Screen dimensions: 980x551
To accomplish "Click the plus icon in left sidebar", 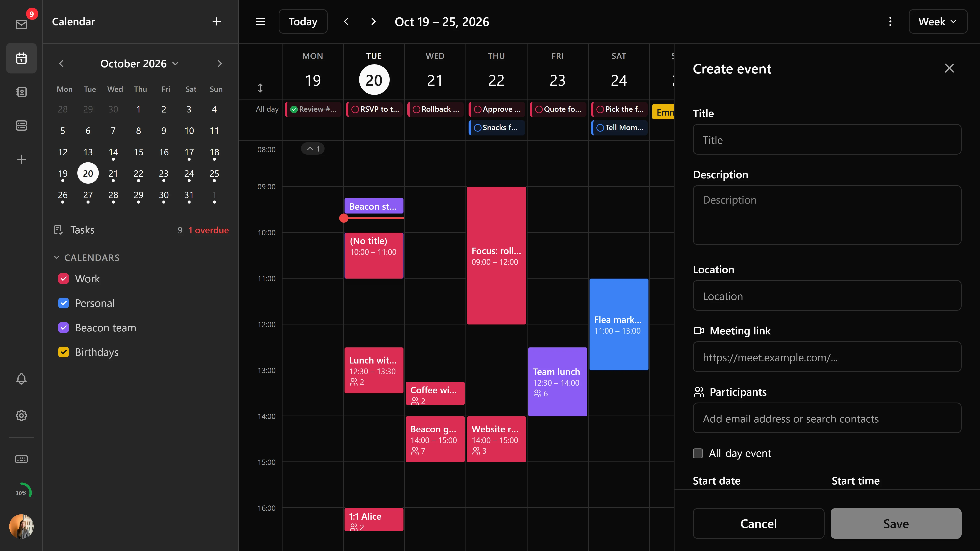I will pos(21,159).
